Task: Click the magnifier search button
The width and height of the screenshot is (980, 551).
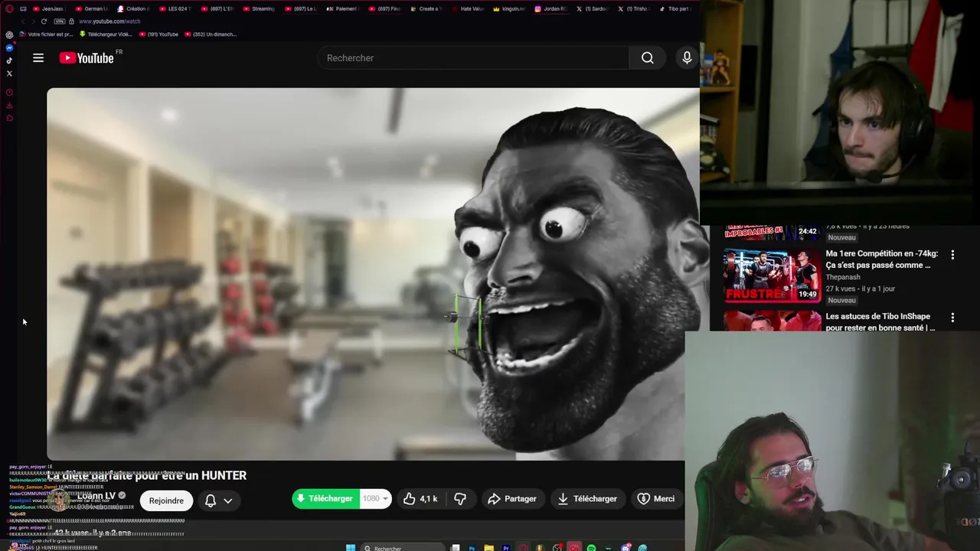Action: tap(648, 58)
